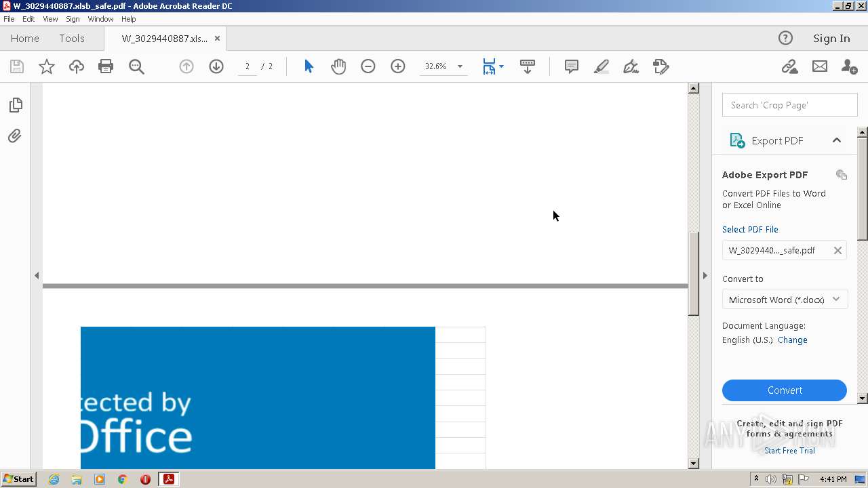Screen dimensions: 868x488
Task: Click document vertical scrollbar down arrow
Action: (694, 464)
